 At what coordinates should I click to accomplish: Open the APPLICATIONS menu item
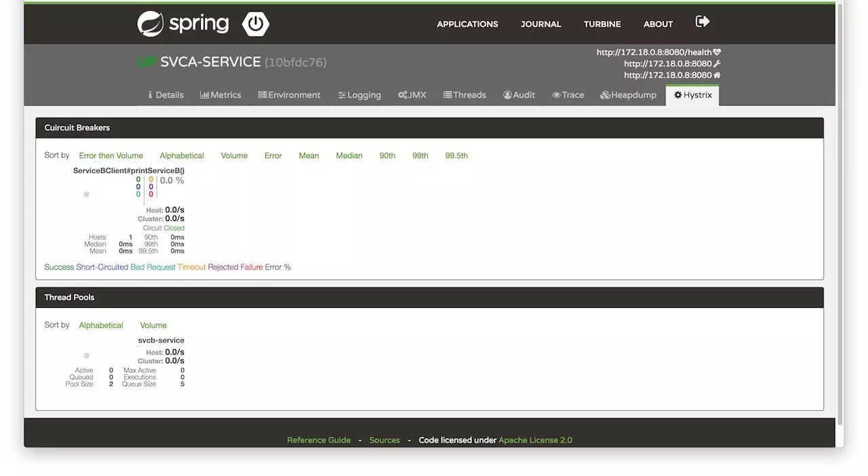(467, 24)
